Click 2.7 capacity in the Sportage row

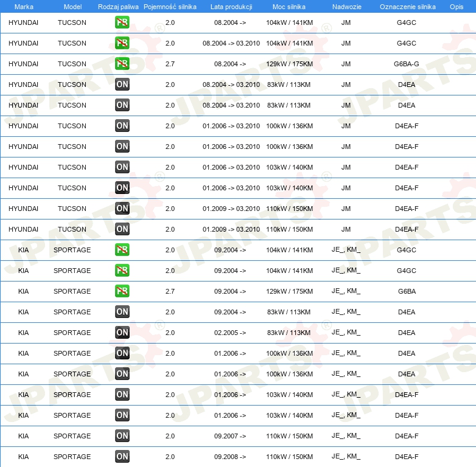170,291
